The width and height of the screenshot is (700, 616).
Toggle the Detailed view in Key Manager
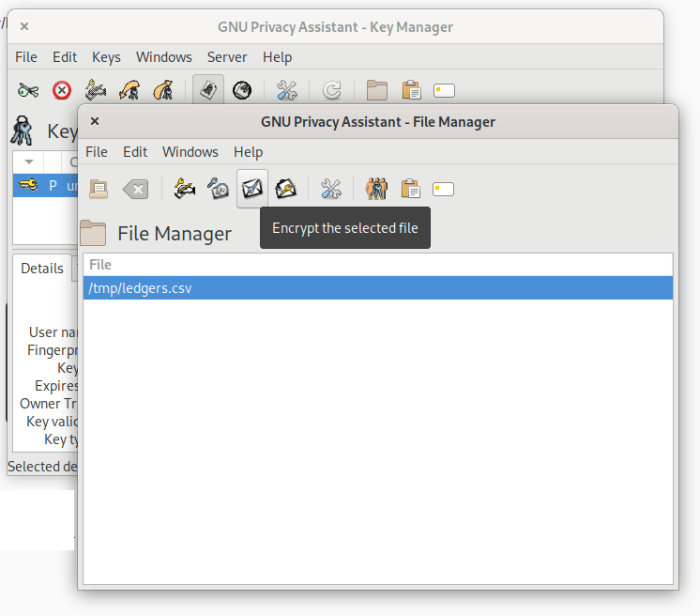tap(242, 90)
